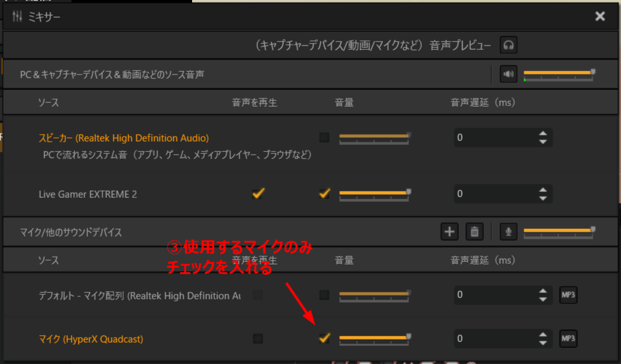This screenshot has width=621, height=364.
Task: Click the マイク/他のサウンドデバイス section header
Action: (x=71, y=232)
